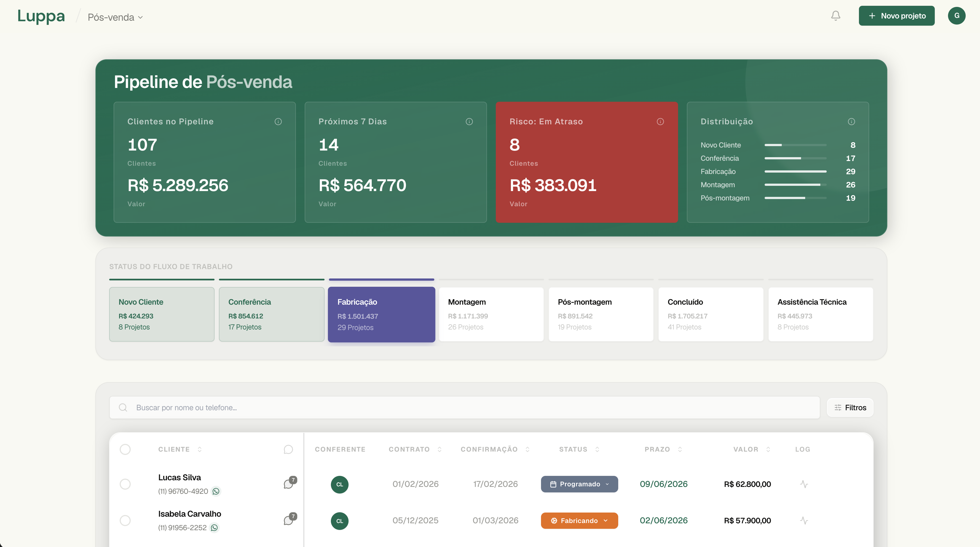Viewport: 980px width, 547px height.
Task: Select the Lucas Silva row checkbox
Action: tap(125, 484)
